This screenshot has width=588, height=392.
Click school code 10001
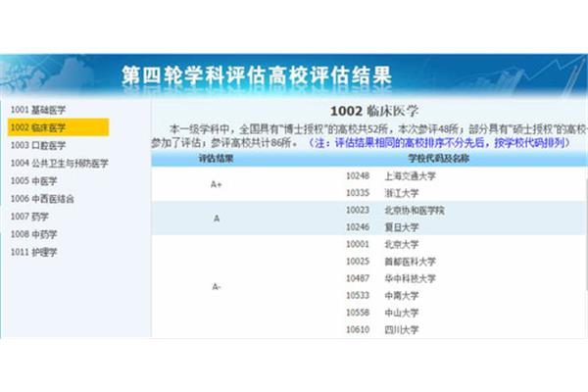click(358, 244)
